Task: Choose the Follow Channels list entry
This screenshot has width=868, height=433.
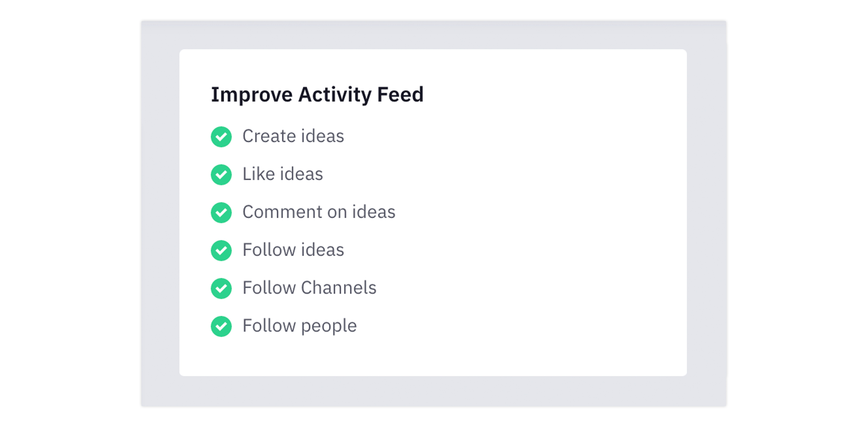Action: coord(309,288)
